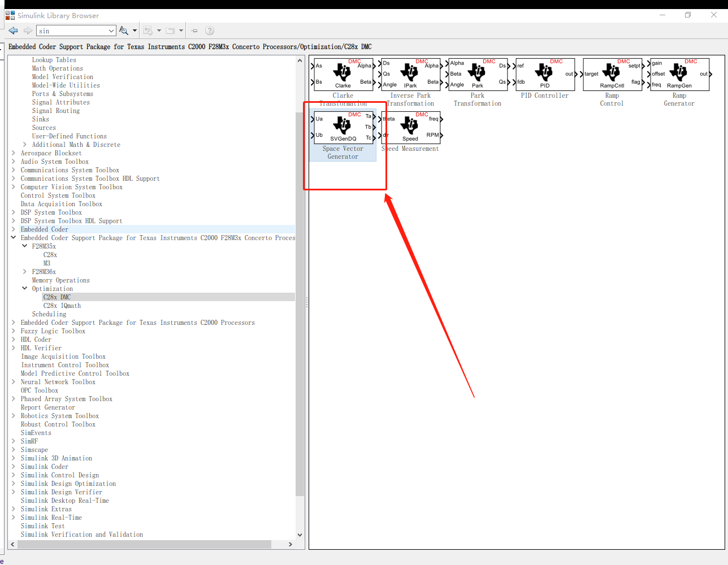Expand the Audio System Toolbox library
This screenshot has width=728, height=565.
(x=14, y=162)
